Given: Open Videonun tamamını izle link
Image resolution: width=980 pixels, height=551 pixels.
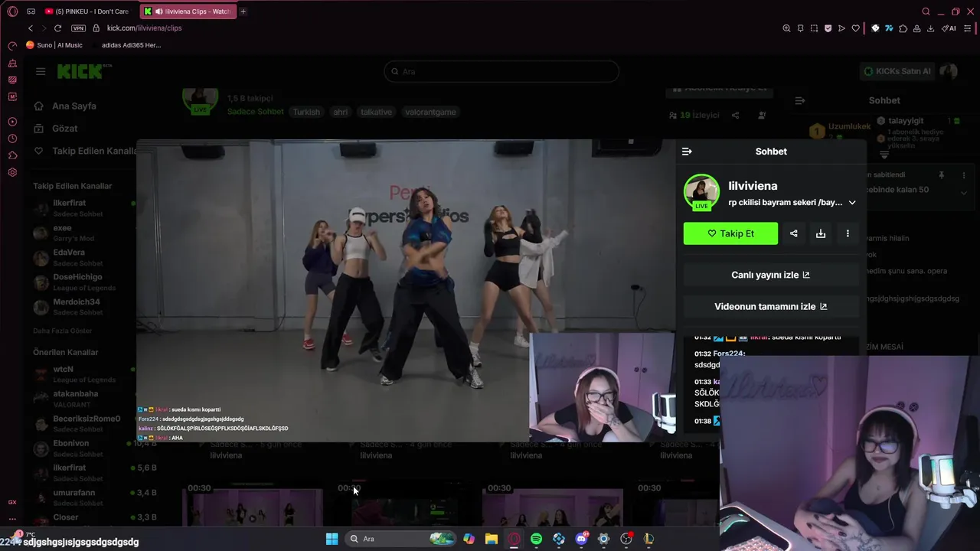Looking at the screenshot, I should point(771,306).
